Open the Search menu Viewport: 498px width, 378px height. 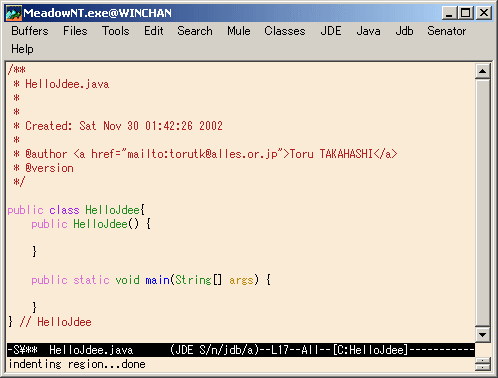pyautogui.click(x=195, y=31)
